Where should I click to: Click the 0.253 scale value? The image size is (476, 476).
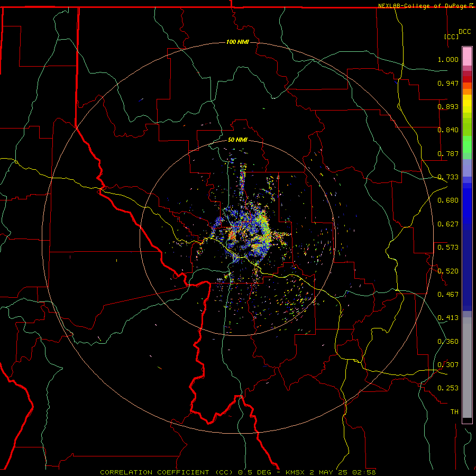click(448, 388)
